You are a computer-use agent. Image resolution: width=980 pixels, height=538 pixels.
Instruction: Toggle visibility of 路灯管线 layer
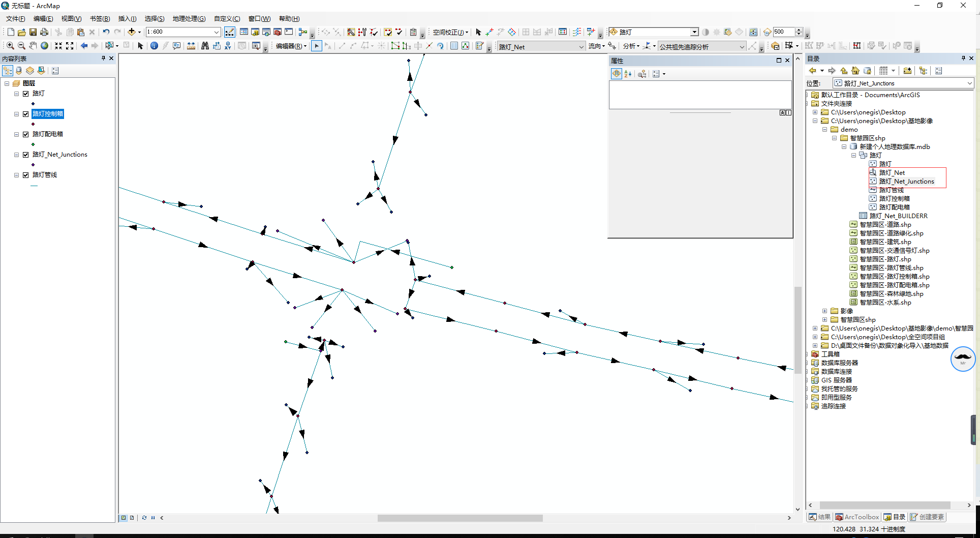[25, 175]
